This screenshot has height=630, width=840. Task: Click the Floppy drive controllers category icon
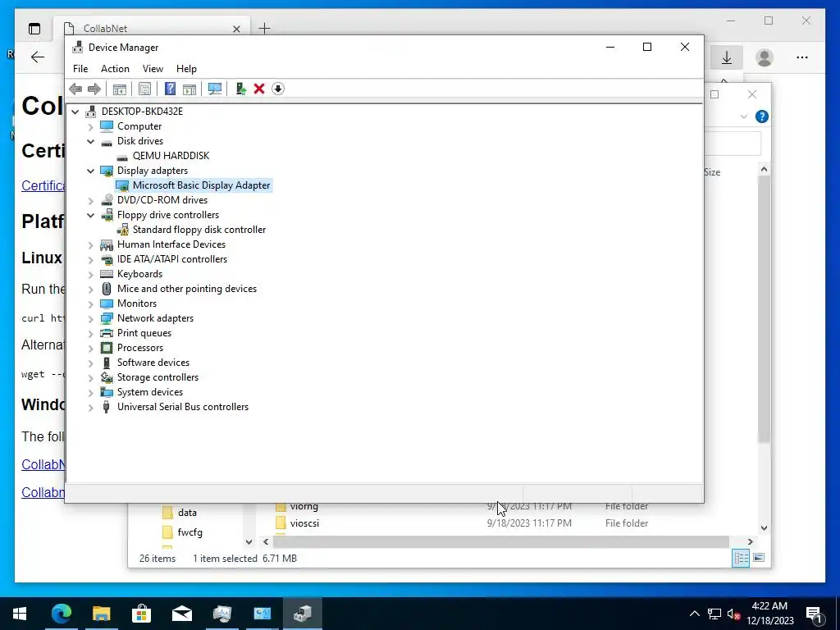107,215
